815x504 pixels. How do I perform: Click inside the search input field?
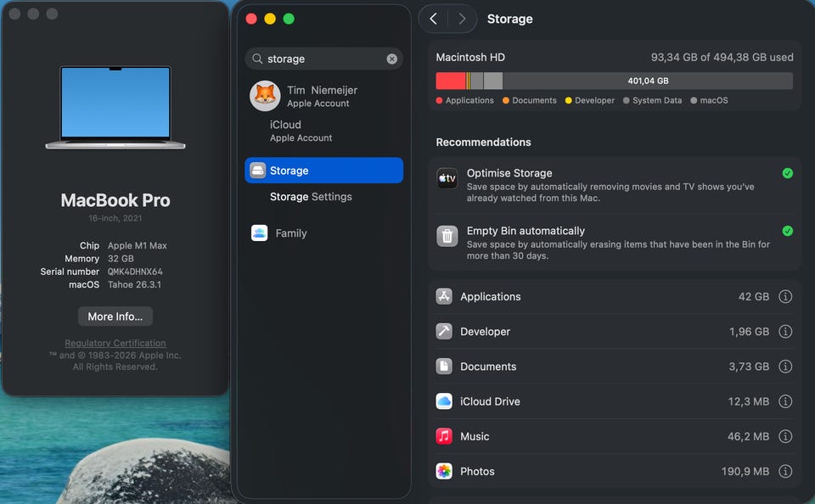pos(323,59)
